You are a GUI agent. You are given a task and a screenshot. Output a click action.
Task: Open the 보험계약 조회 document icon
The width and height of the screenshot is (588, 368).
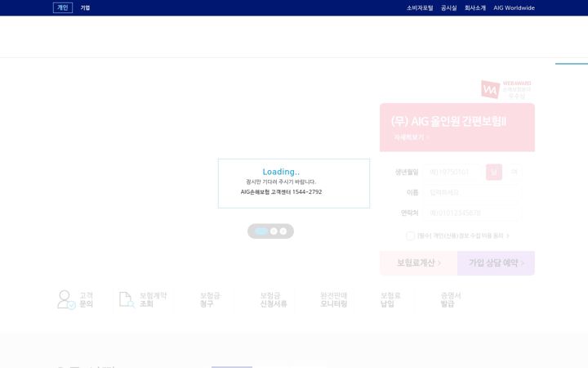point(127,299)
